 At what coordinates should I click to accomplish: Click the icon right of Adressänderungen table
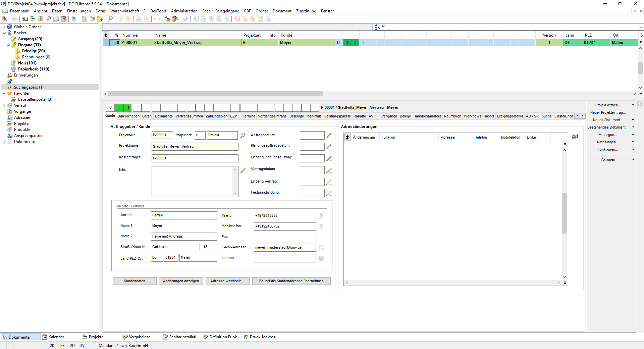[x=575, y=137]
